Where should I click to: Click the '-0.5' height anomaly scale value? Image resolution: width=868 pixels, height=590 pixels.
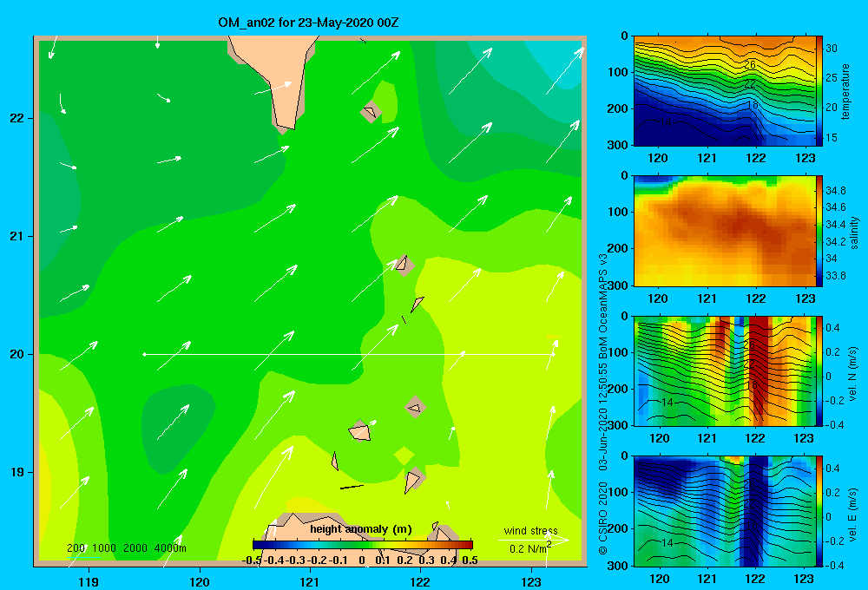[252, 560]
